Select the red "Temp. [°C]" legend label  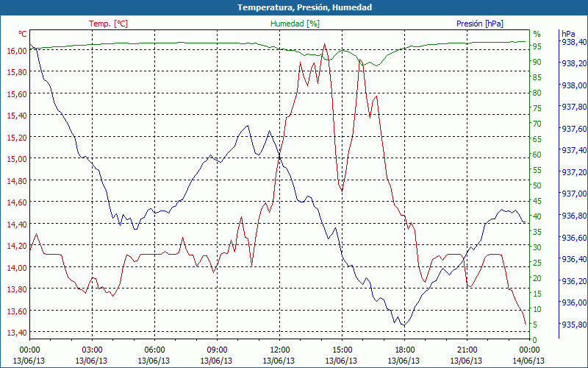(x=108, y=24)
